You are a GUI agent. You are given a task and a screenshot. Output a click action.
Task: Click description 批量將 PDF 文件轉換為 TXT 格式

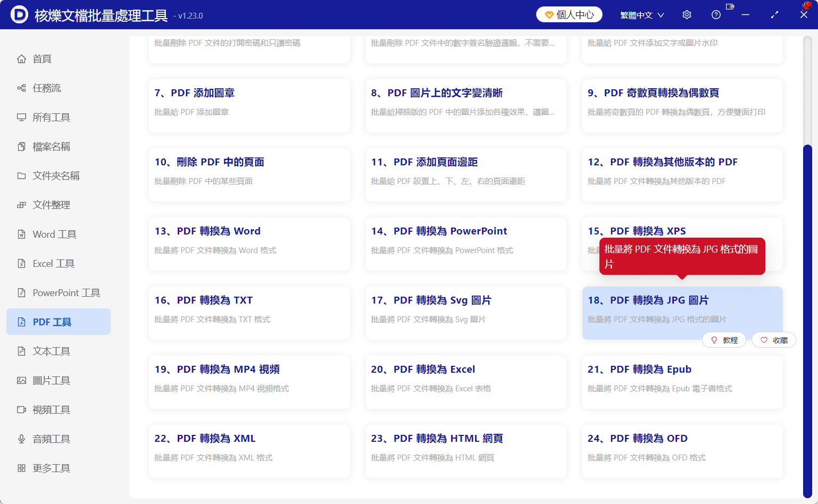[212, 320]
